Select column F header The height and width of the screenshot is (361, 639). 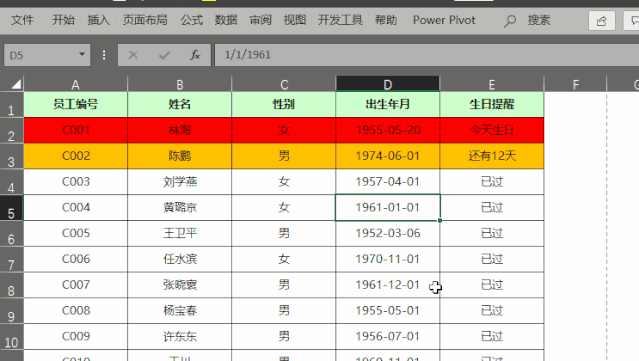[575, 84]
